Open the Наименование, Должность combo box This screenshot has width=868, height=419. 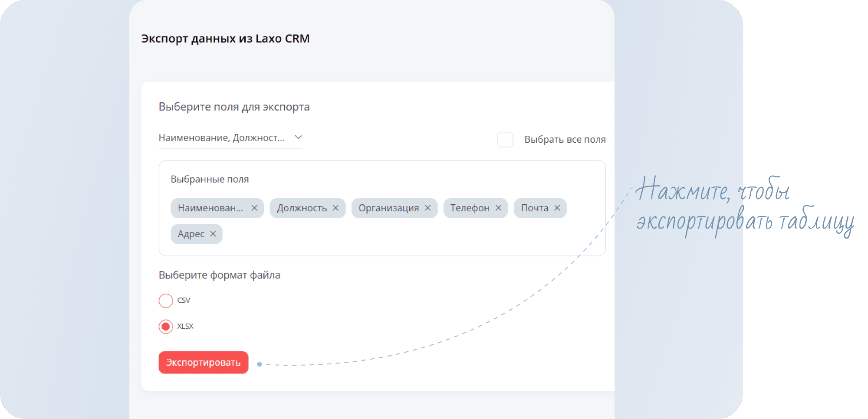tap(230, 138)
